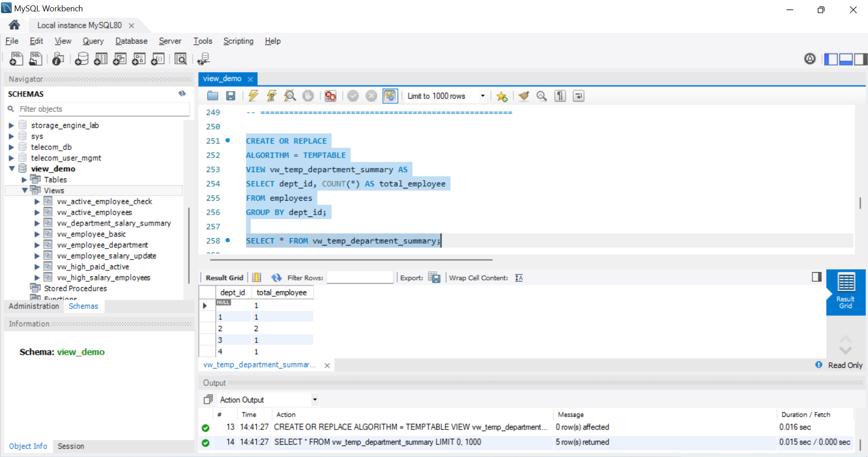Expand the Tables node
The height and width of the screenshot is (457, 868).
[x=24, y=180]
